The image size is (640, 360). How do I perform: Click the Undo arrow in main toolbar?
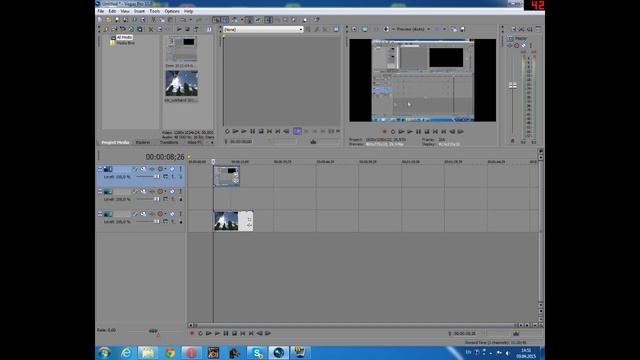[184, 20]
